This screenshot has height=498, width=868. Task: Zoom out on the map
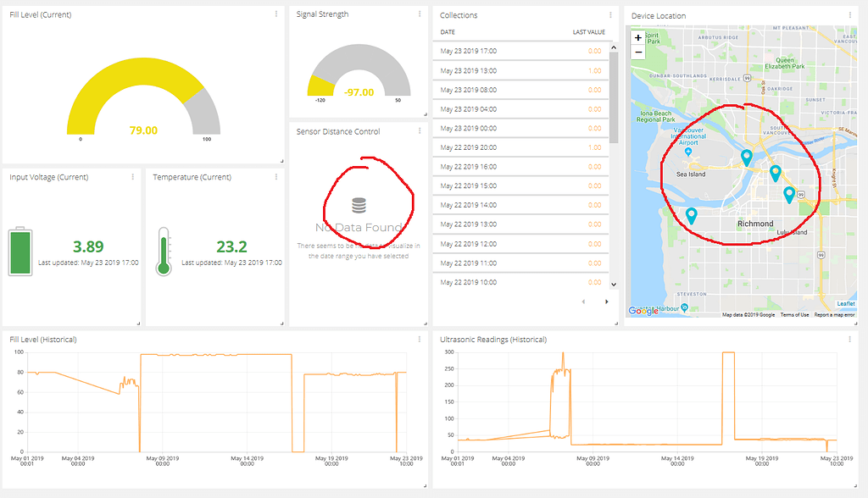[x=638, y=52]
